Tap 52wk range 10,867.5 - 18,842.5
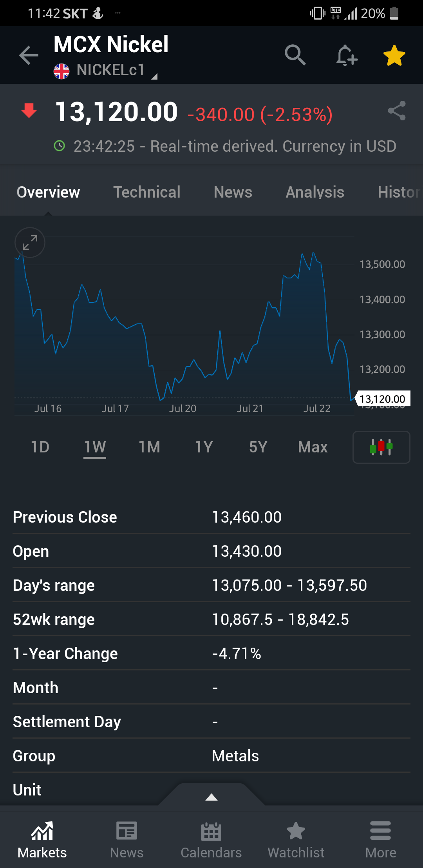 [280, 619]
